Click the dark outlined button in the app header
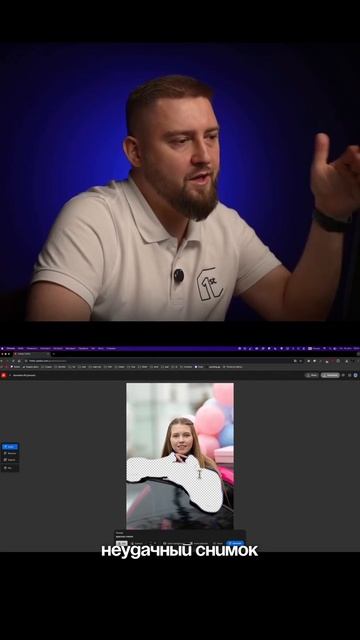The height and width of the screenshot is (640, 360). 312,375
